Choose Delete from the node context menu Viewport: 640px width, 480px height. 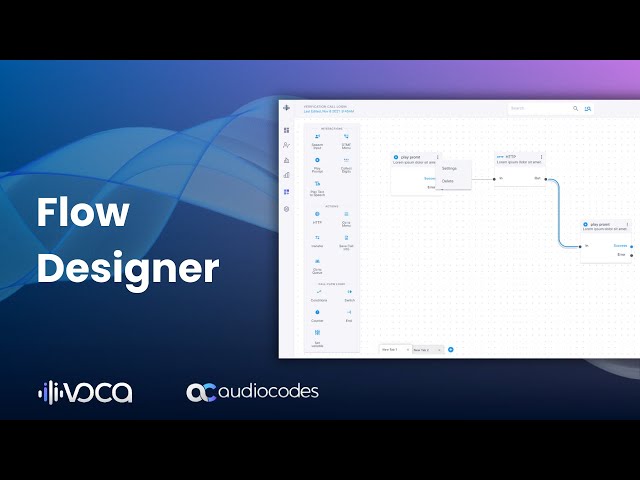click(448, 181)
